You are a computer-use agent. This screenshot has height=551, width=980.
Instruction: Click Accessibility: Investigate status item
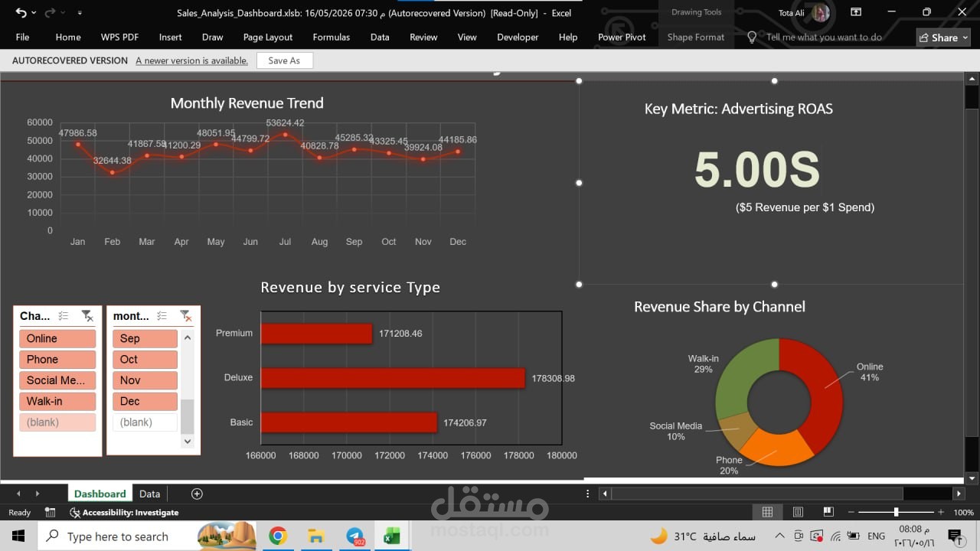pos(124,513)
